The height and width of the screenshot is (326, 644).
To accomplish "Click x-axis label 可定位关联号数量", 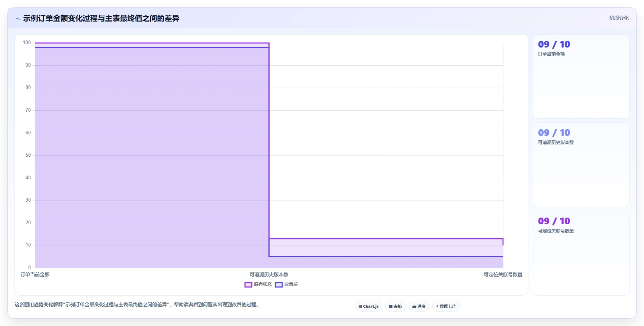I will point(503,274).
